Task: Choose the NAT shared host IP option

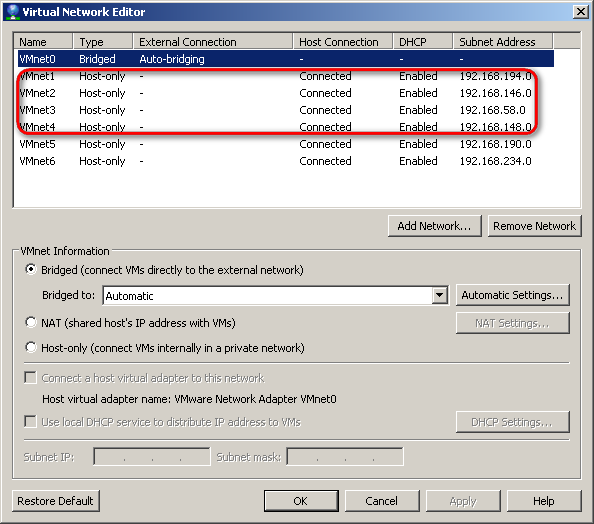Action: tap(31, 323)
